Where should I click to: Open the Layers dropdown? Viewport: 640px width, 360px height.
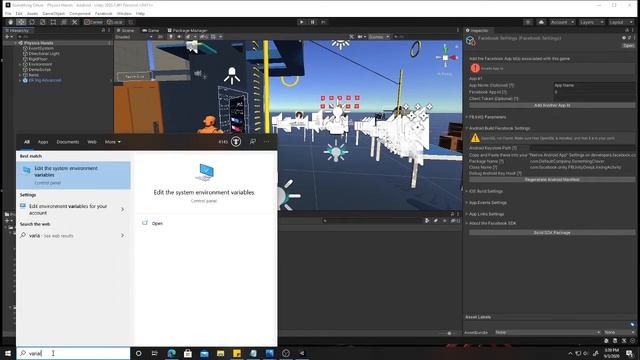(591, 22)
